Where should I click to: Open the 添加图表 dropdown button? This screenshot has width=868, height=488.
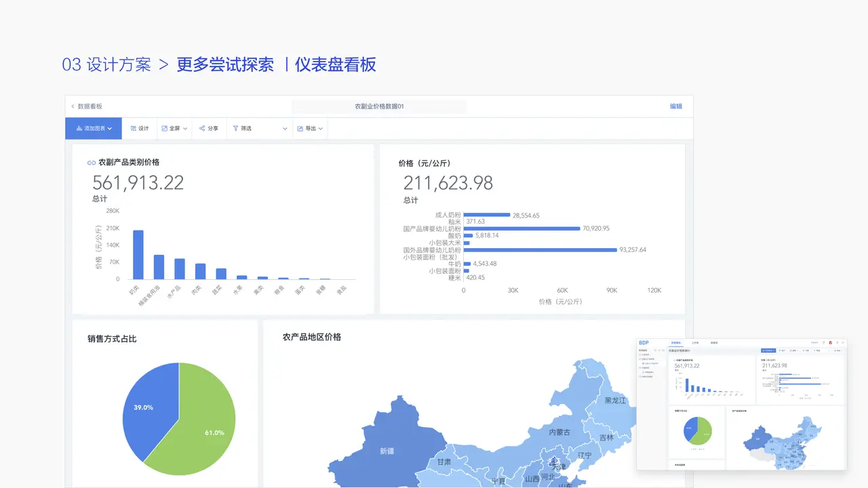94,128
